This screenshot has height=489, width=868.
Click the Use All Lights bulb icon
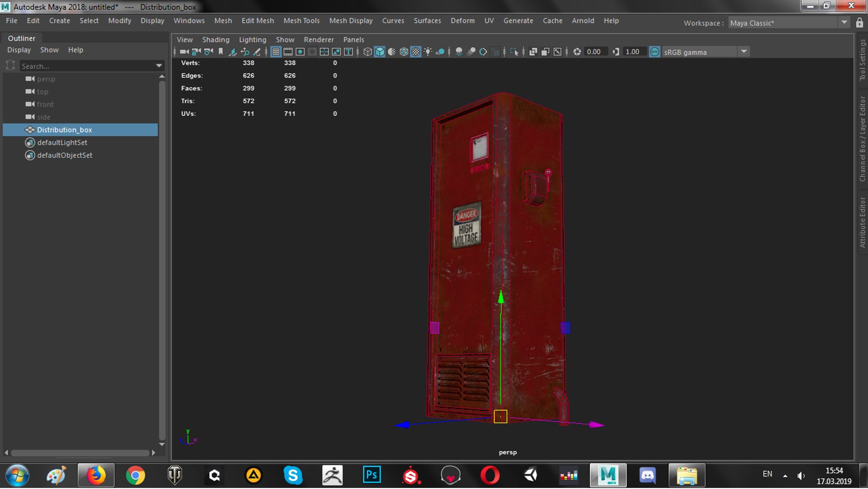(428, 52)
